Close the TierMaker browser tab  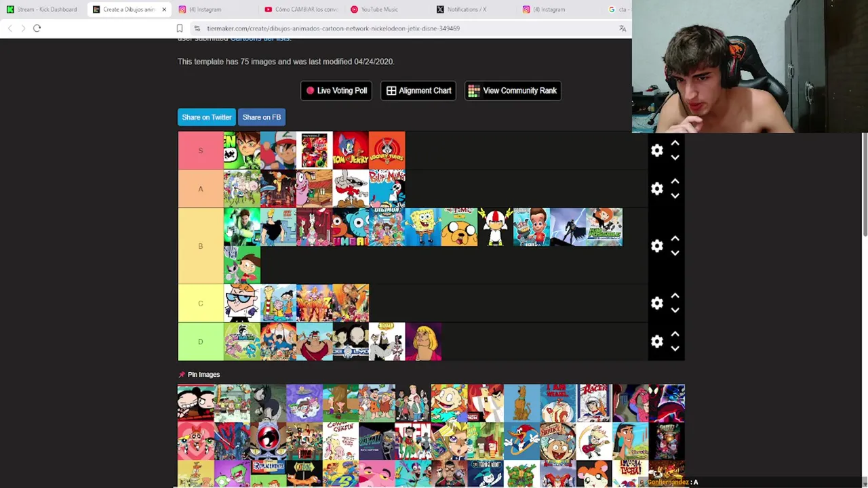point(163,9)
